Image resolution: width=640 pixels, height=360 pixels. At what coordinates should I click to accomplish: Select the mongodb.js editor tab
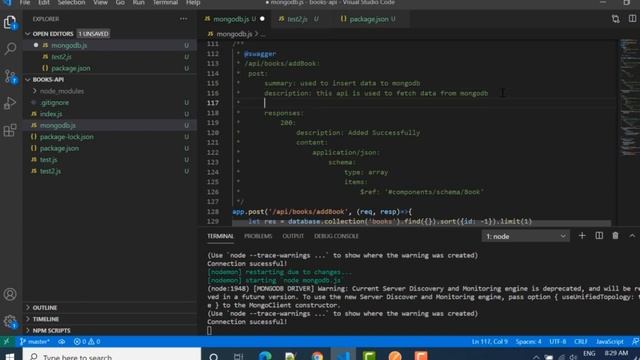235,19
